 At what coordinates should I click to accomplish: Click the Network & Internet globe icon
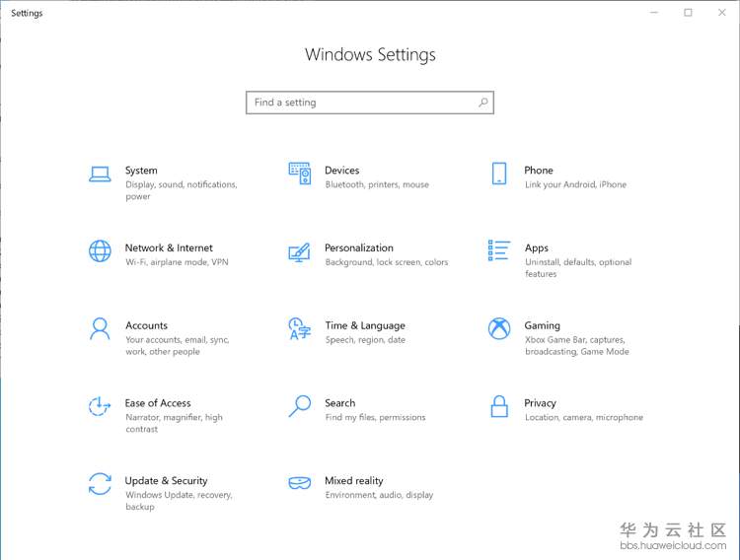(100, 250)
